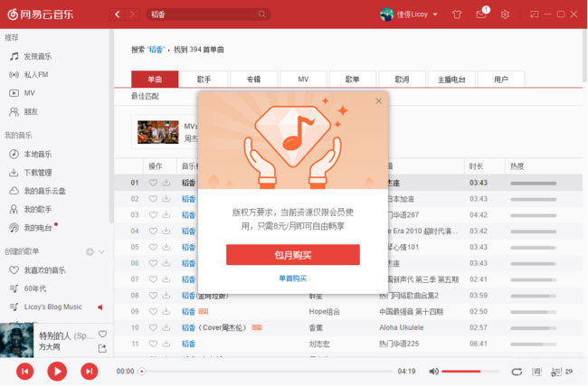The width and height of the screenshot is (588, 387).
Task: Like the current track 特别的人
Action: [x=102, y=335]
